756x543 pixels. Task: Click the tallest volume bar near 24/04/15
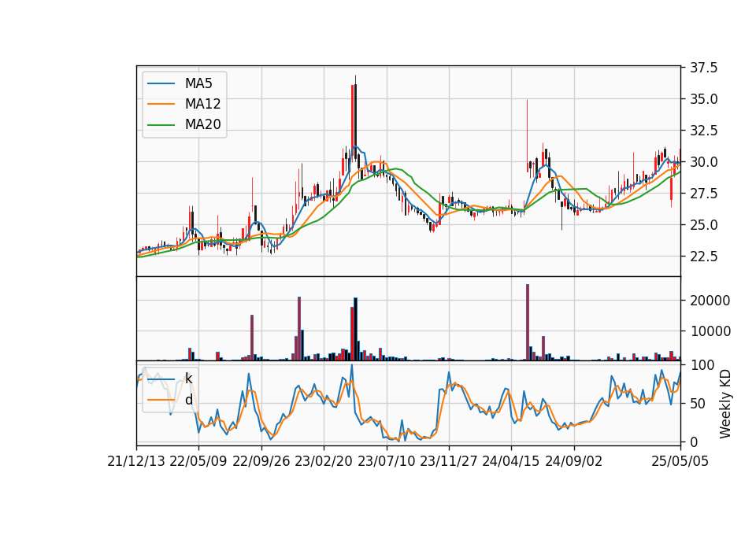coord(528,323)
